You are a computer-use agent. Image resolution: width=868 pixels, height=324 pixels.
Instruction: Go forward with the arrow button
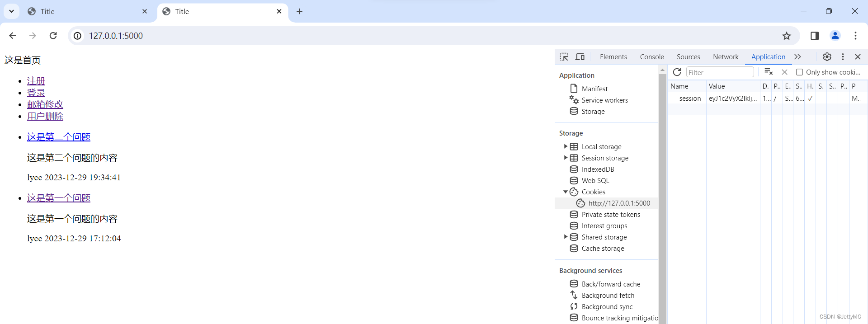pos(33,36)
